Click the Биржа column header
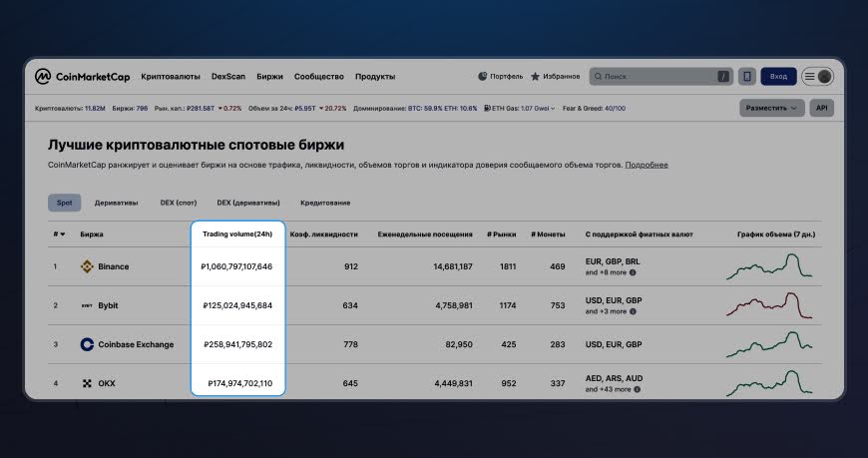 point(92,234)
